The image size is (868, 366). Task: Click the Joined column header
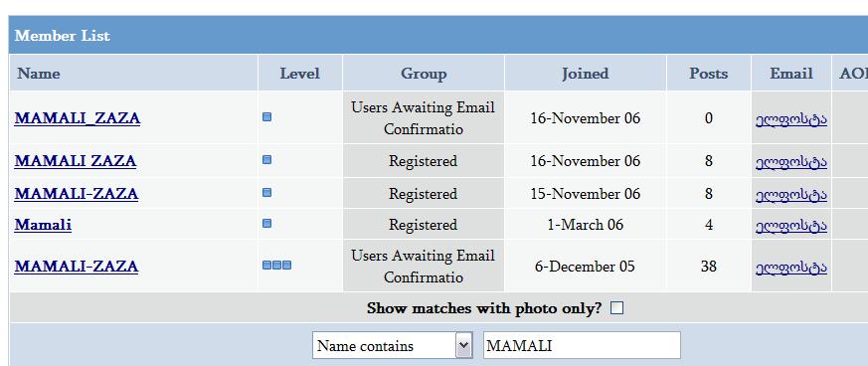585,74
